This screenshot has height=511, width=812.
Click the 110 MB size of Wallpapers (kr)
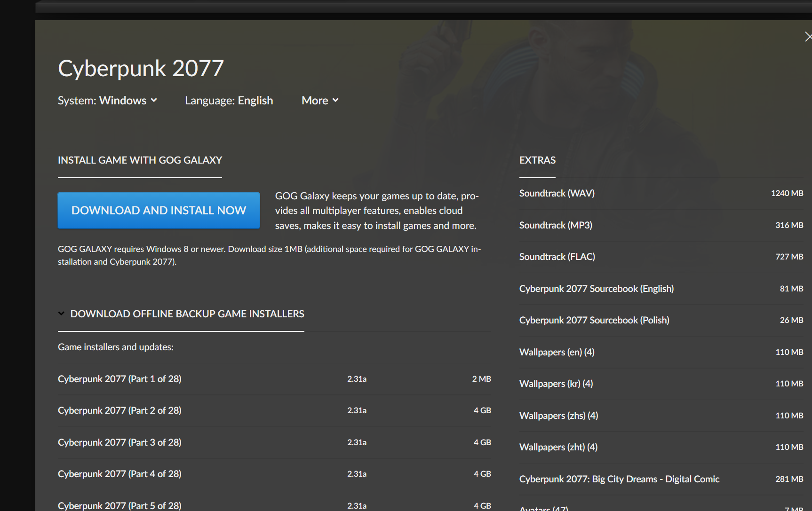[x=789, y=384]
